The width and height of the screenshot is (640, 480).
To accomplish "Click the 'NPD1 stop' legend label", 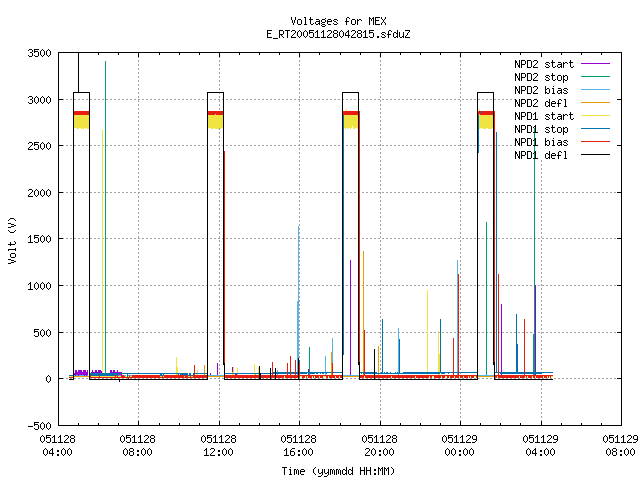I will point(541,129).
